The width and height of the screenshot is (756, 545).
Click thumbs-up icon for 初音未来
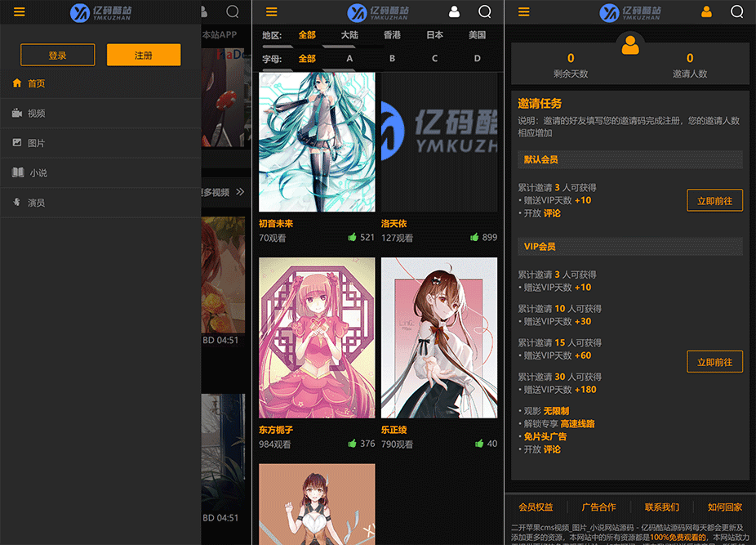click(353, 237)
